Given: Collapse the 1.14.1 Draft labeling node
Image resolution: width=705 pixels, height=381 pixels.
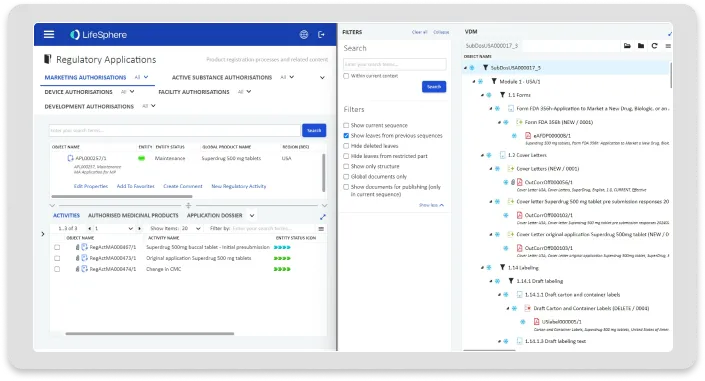Looking at the screenshot, I should tap(491, 281).
